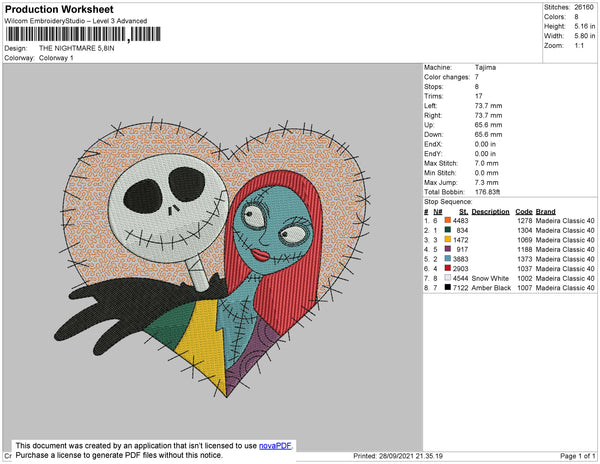Select the Snow White color swatch
The image size is (600, 464).
[x=447, y=278]
